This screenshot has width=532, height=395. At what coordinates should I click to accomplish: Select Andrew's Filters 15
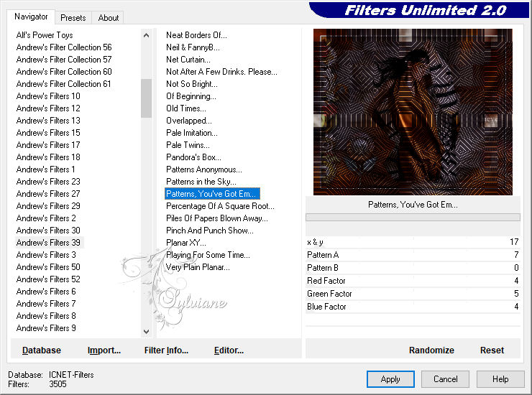pyautogui.click(x=48, y=133)
